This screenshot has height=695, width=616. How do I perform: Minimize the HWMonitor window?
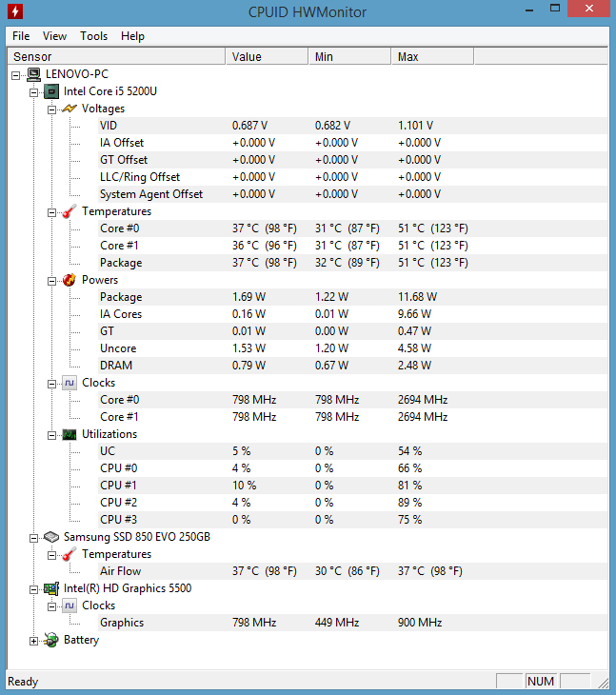click(529, 9)
